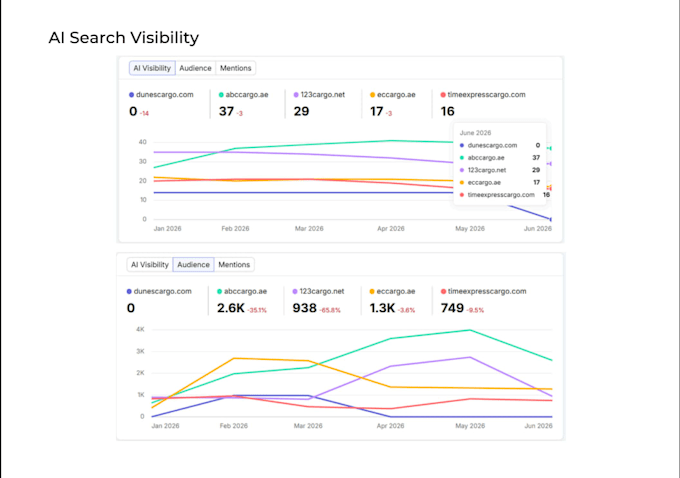Screen dimensions: 680x478
Task: Select AI Visibility tab in bottom chart
Action: (x=150, y=265)
